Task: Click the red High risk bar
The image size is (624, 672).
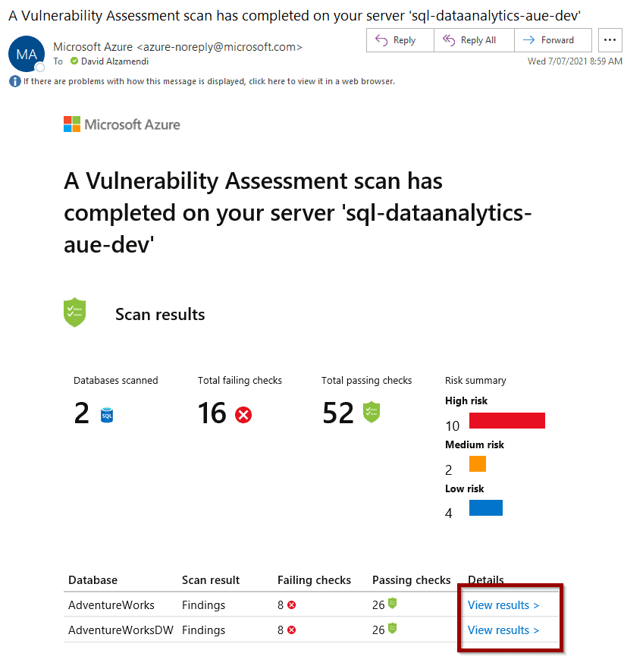Action: point(507,420)
